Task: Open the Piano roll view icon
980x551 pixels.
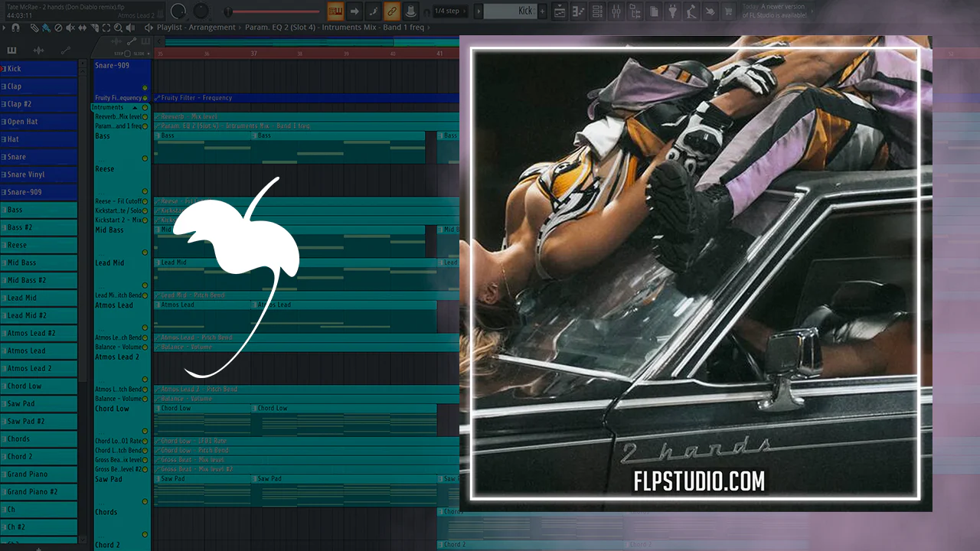Action: pyautogui.click(x=579, y=11)
